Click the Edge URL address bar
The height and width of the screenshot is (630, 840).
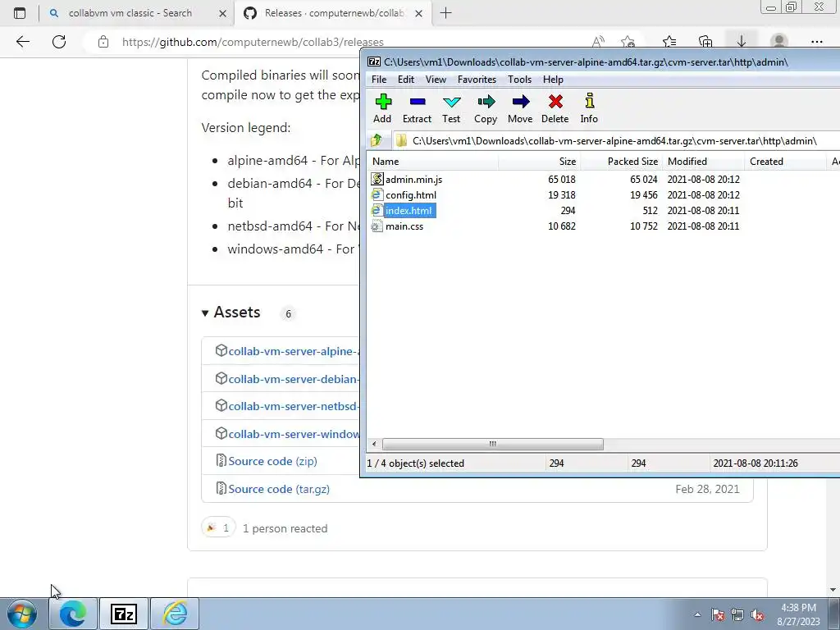pyautogui.click(x=343, y=42)
